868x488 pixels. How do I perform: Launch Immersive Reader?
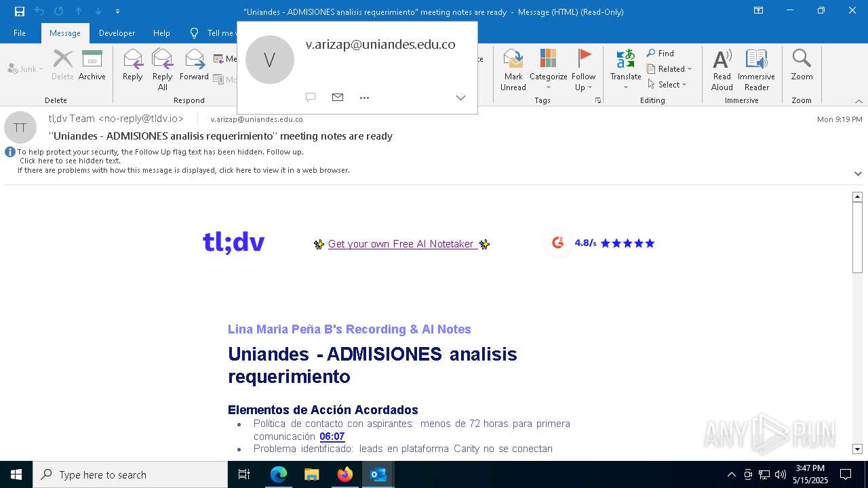pyautogui.click(x=757, y=70)
